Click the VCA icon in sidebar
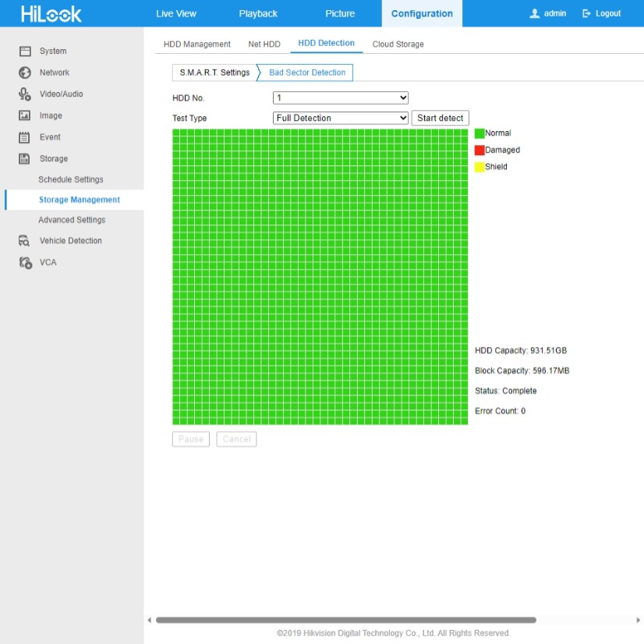Viewport: 644px width, 644px height. pyautogui.click(x=24, y=263)
